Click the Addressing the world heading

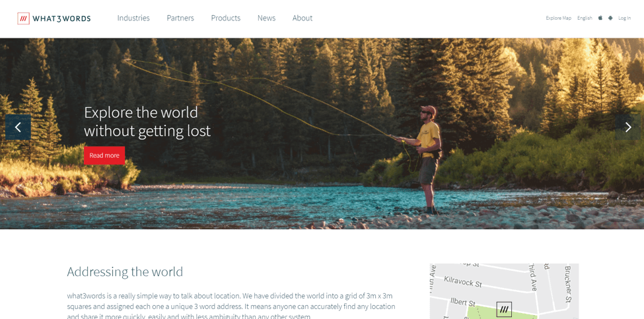click(125, 272)
